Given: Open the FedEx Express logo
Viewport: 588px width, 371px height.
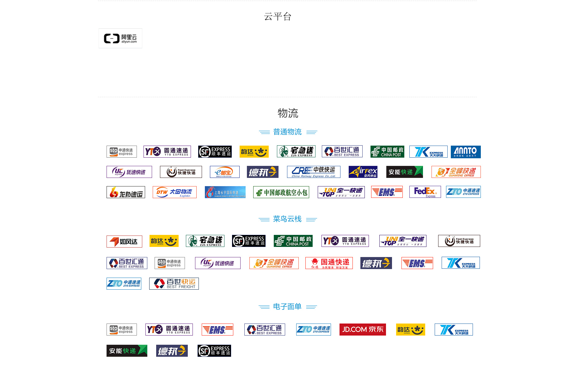Looking at the screenshot, I should (x=425, y=192).
